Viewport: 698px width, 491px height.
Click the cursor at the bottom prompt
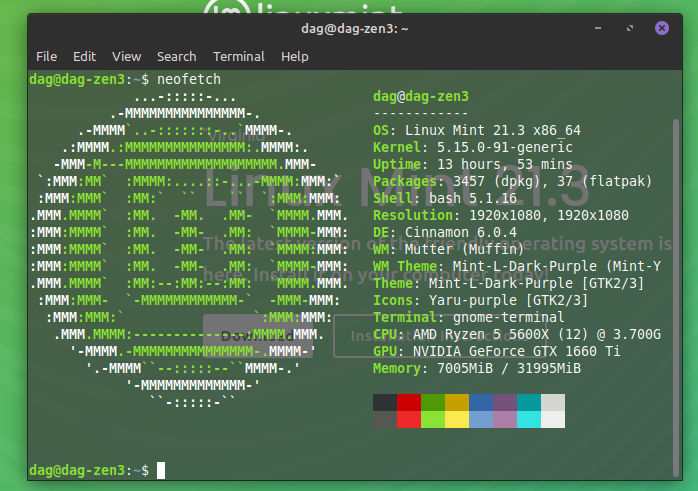click(x=161, y=470)
